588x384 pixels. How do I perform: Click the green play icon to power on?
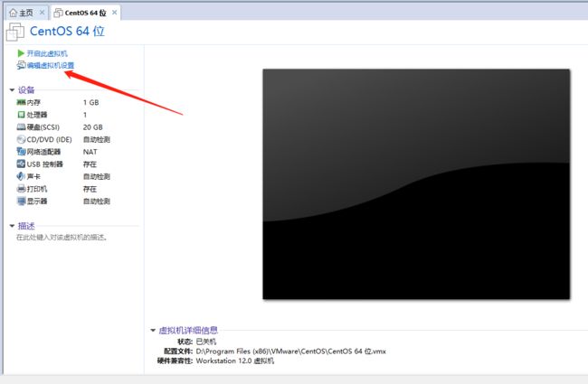[x=21, y=53]
